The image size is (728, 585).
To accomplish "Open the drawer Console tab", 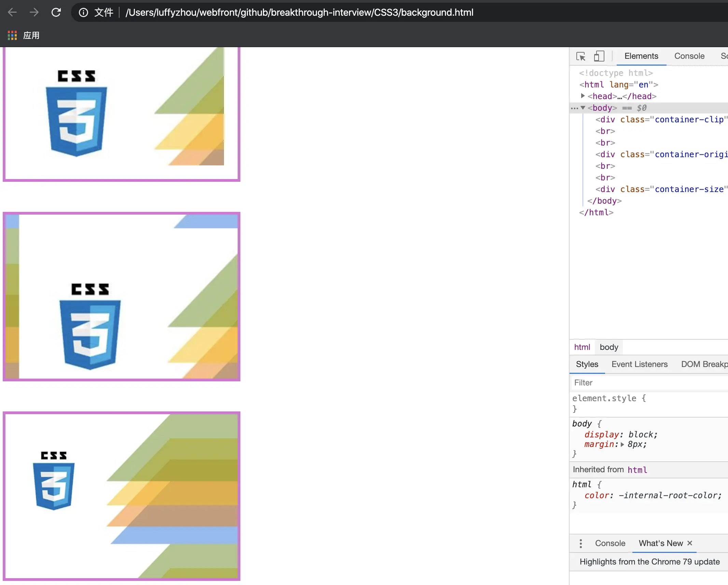I will coord(610,543).
